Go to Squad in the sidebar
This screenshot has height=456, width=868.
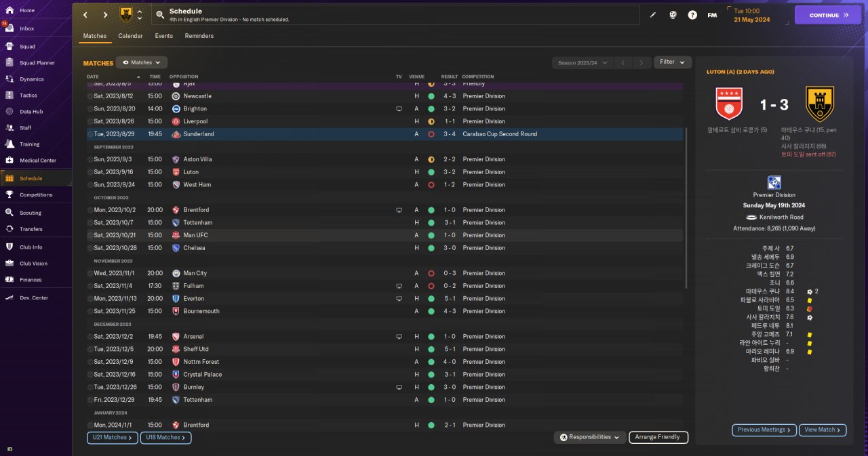click(27, 47)
